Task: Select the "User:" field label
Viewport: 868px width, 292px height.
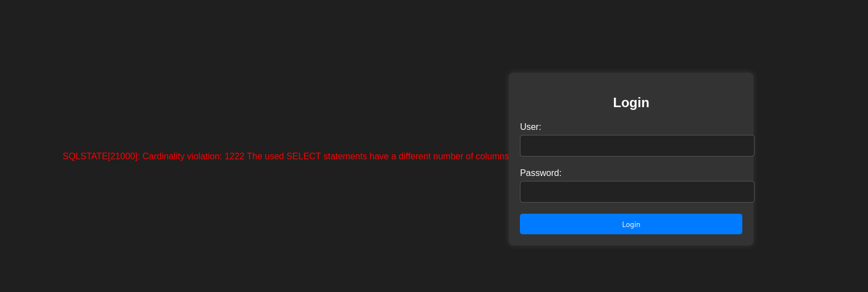Action: pyautogui.click(x=530, y=127)
